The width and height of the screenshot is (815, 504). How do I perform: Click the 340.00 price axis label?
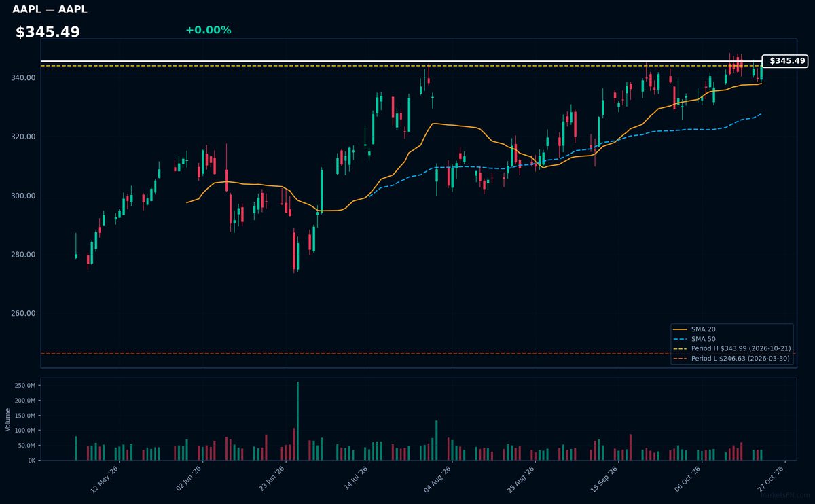[24, 78]
